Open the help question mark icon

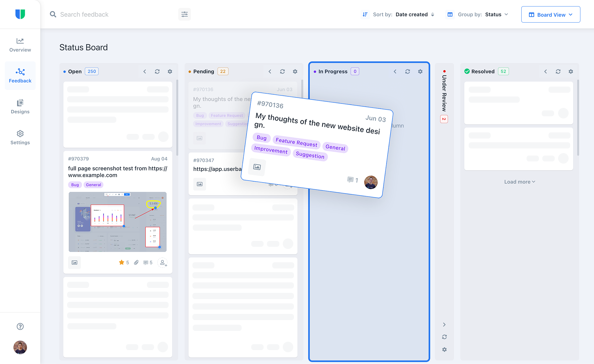pos(20,327)
